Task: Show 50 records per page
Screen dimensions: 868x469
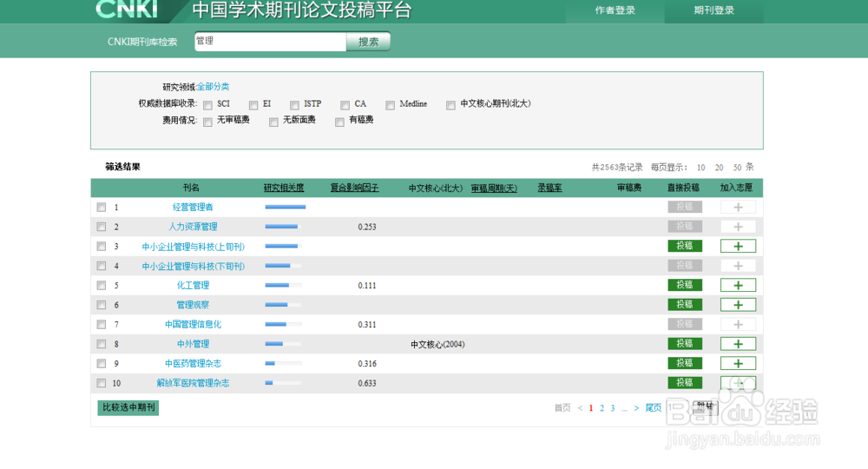Action: click(737, 168)
